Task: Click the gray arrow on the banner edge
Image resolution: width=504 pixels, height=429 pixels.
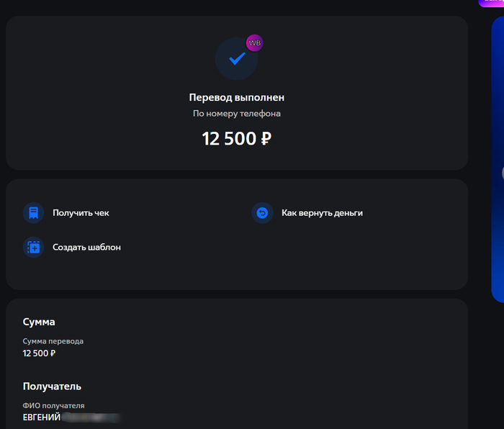Action: (502, 173)
